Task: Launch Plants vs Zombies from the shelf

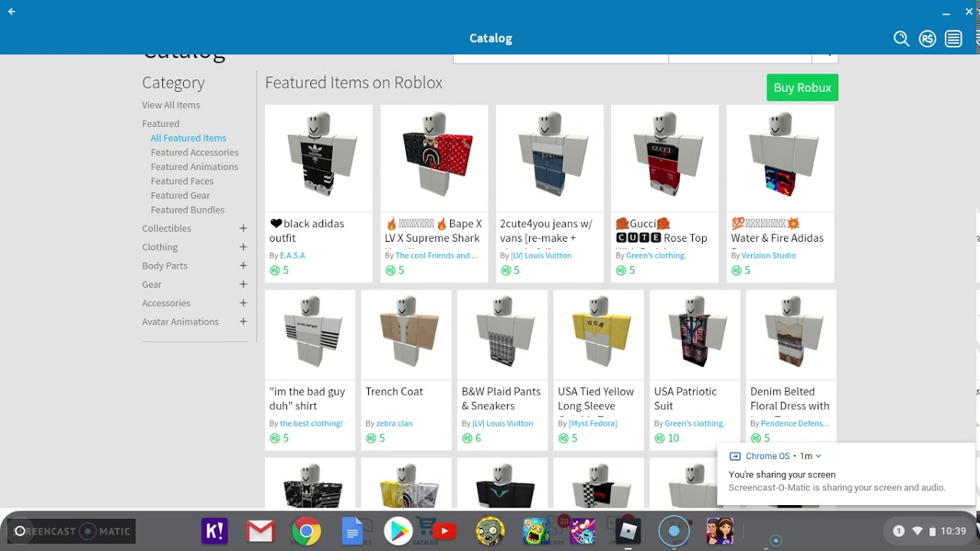Action: (x=490, y=531)
